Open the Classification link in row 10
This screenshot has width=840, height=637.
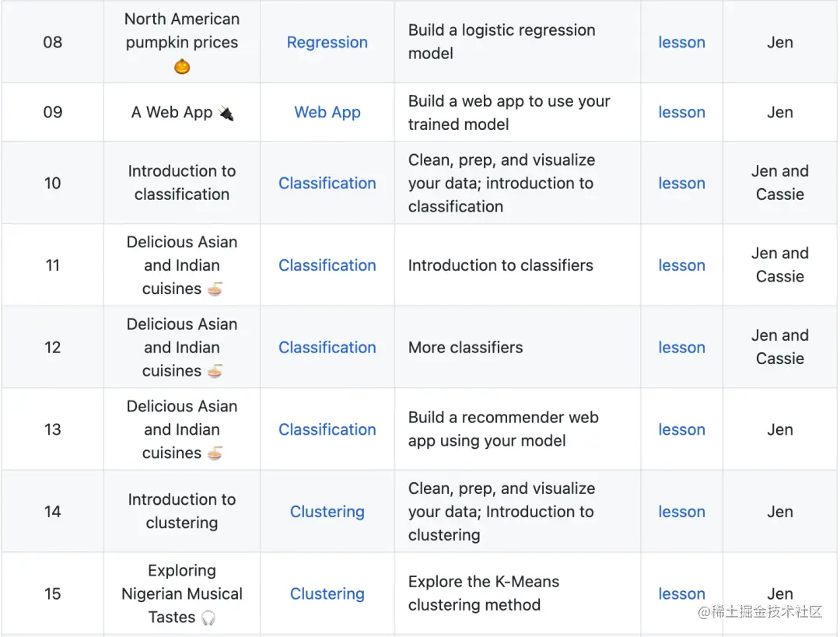[327, 183]
